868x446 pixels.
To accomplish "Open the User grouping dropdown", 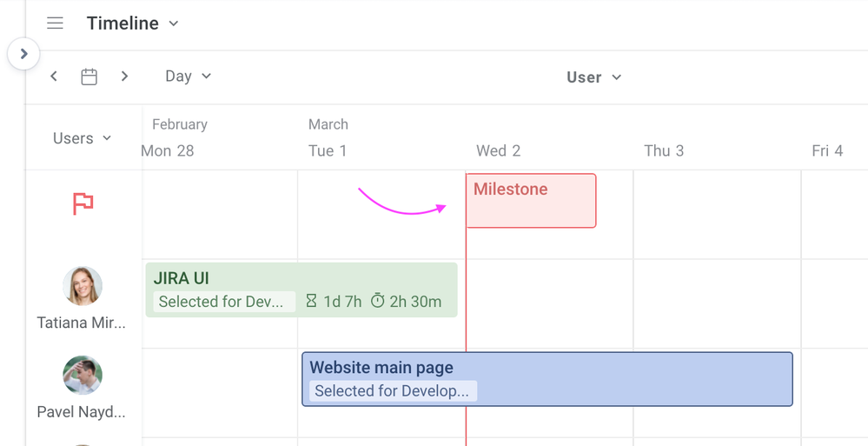I will pyautogui.click(x=594, y=77).
